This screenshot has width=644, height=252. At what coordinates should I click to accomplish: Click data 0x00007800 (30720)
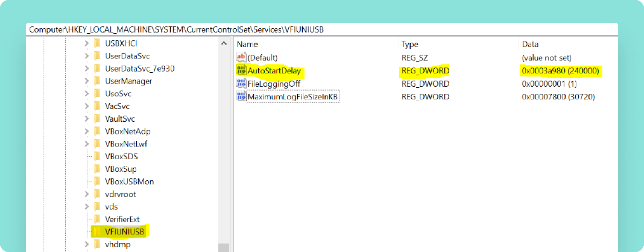pos(558,97)
